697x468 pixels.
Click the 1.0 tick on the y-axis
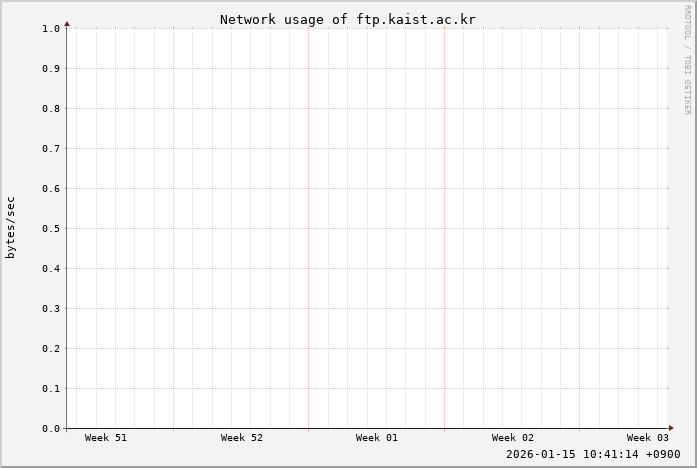pyautogui.click(x=52, y=28)
